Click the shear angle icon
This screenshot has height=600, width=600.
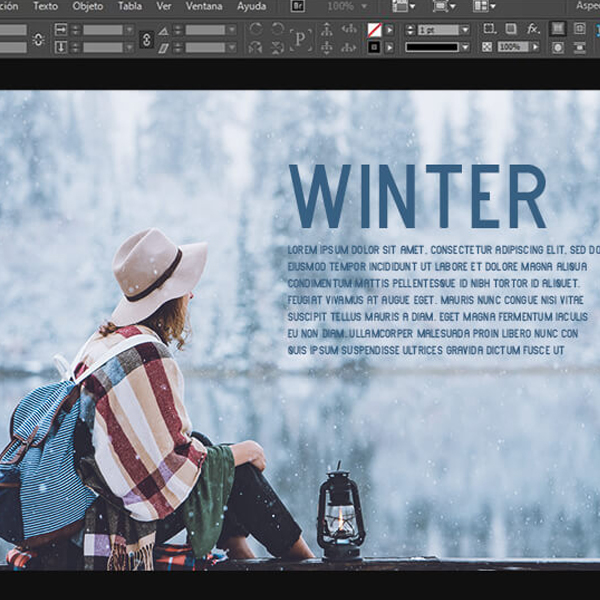coord(163,47)
